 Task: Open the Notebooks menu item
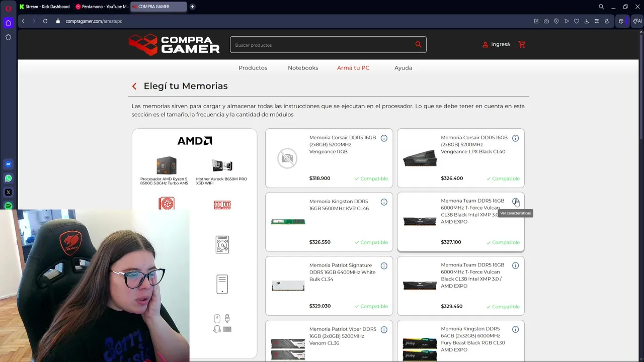click(303, 68)
